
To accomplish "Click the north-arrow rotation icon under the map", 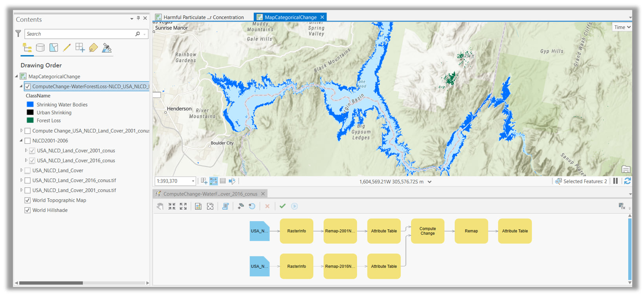I will [232, 181].
